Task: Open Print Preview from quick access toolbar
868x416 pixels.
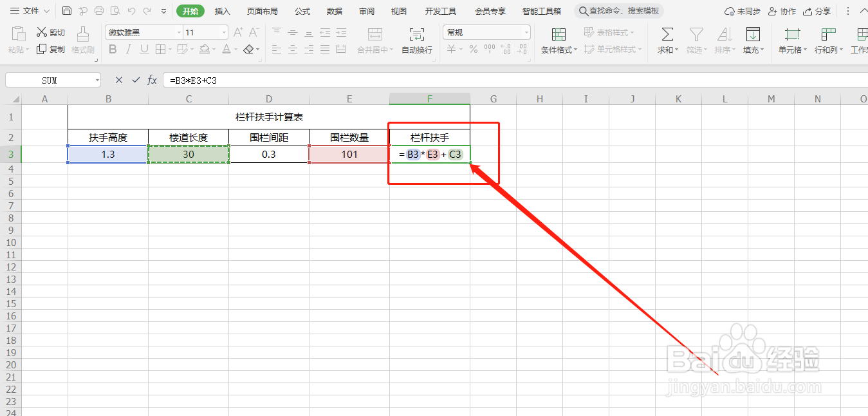Action: (x=115, y=11)
